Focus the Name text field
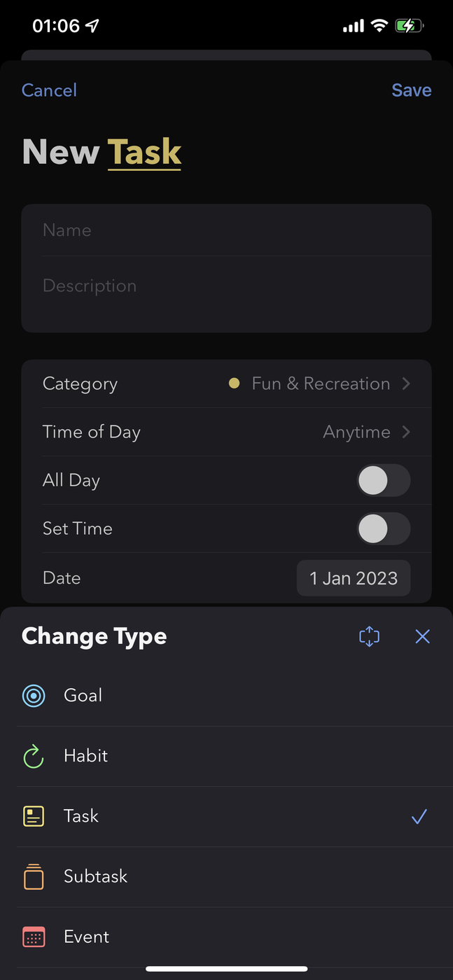Screen dimensions: 453x980 [226, 230]
